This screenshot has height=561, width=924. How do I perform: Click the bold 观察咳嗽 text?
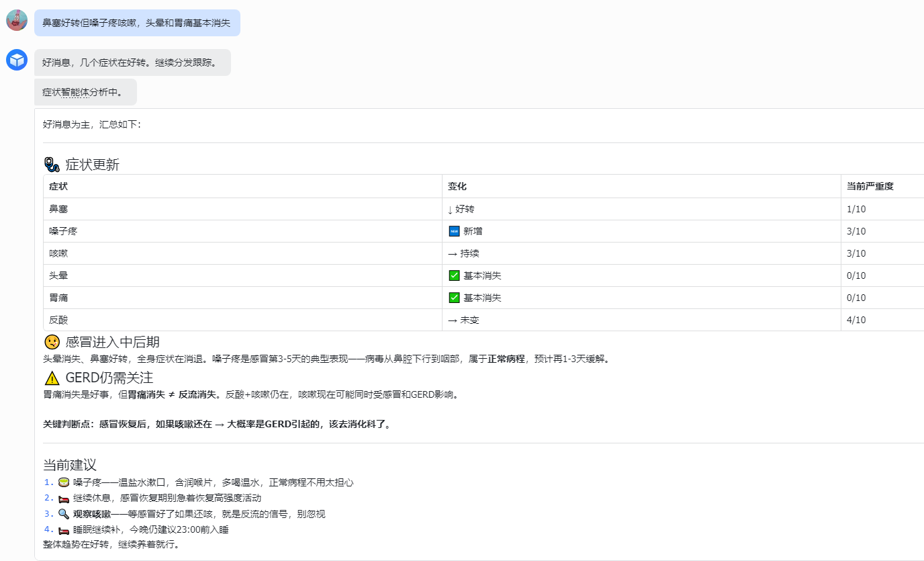[x=92, y=514]
